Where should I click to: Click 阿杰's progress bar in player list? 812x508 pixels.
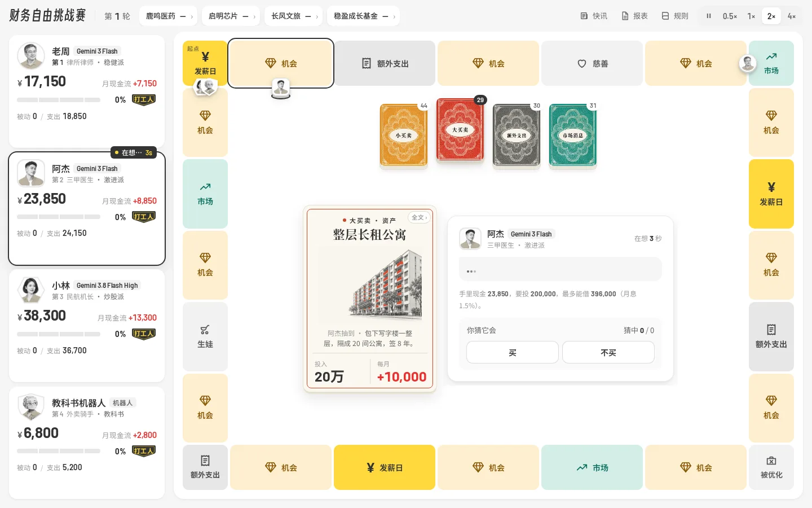[x=59, y=217]
